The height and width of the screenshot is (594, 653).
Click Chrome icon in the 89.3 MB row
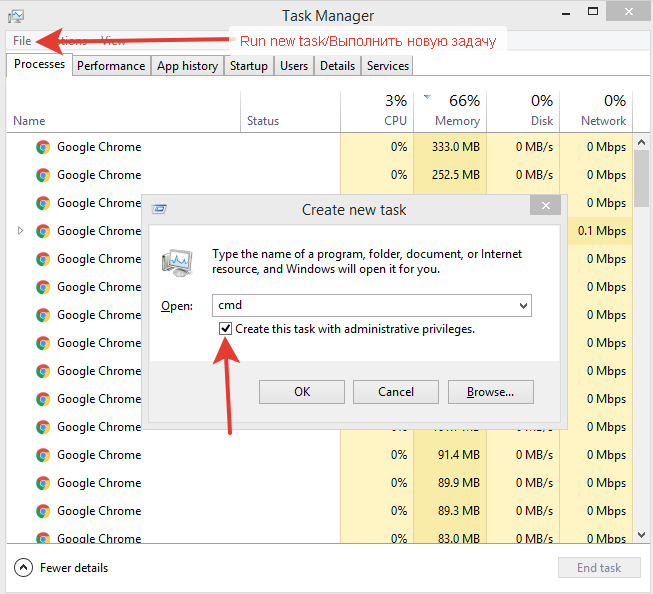[x=43, y=511]
